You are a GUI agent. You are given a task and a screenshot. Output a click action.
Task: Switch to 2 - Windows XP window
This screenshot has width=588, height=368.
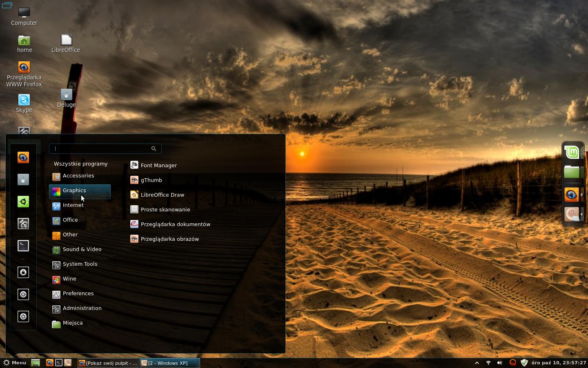tap(170, 363)
